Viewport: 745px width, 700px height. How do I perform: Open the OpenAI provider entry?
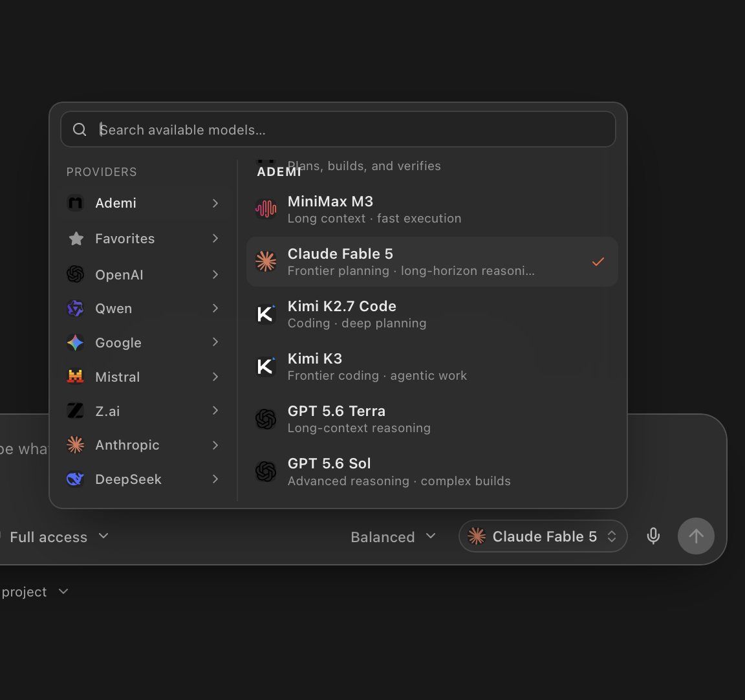pyautogui.click(x=144, y=274)
